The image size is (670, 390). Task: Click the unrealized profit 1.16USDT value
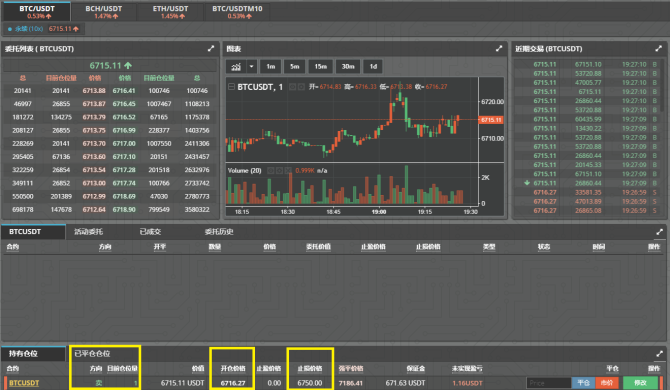point(467,383)
